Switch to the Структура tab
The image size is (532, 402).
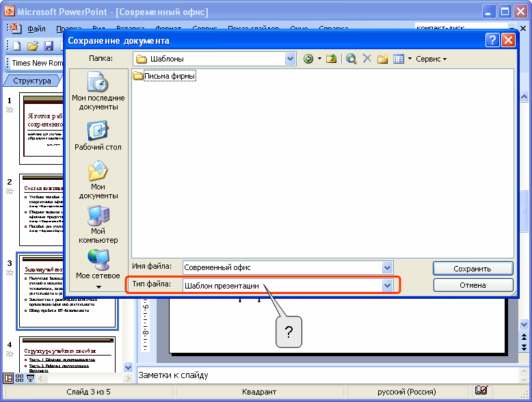pyautogui.click(x=32, y=81)
